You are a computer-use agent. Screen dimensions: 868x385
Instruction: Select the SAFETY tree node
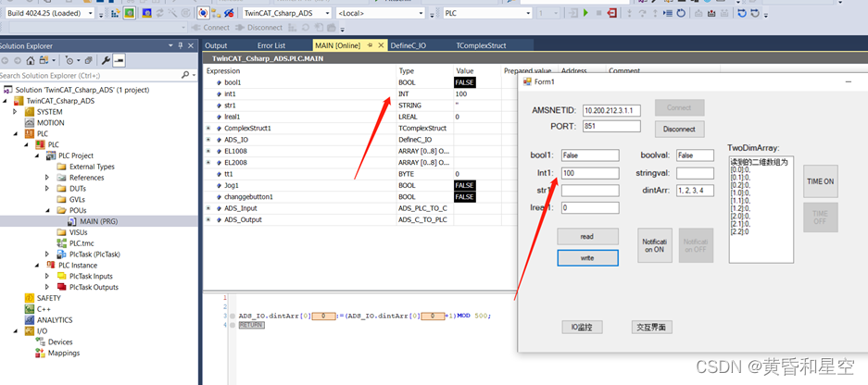pyautogui.click(x=49, y=298)
